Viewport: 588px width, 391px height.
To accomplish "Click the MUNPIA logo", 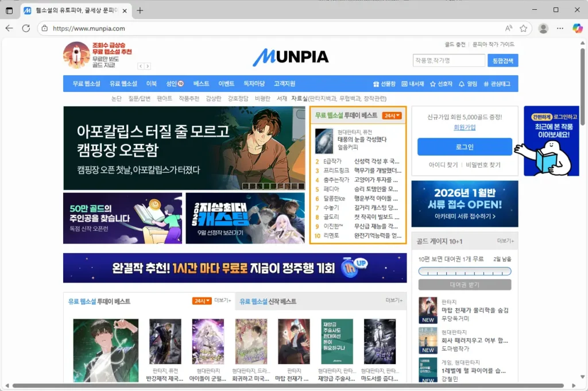I will coord(291,57).
